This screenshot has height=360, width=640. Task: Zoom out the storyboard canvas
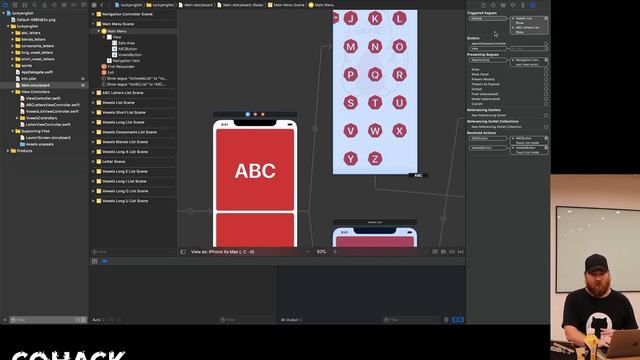(x=308, y=252)
